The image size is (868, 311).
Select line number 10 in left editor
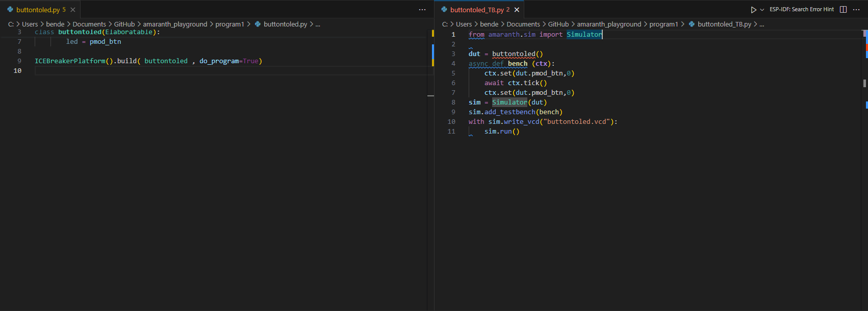click(x=18, y=71)
